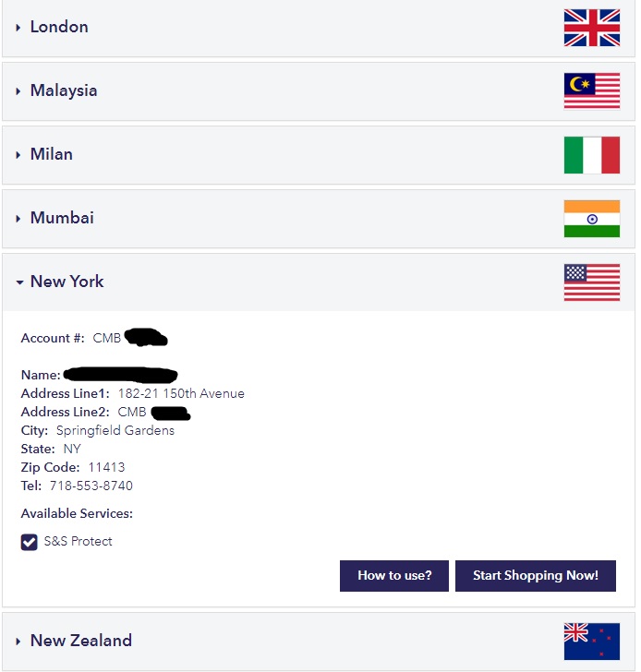This screenshot has height=672, width=641.
Task: Expand the Milan section arrow
Action: click(18, 155)
